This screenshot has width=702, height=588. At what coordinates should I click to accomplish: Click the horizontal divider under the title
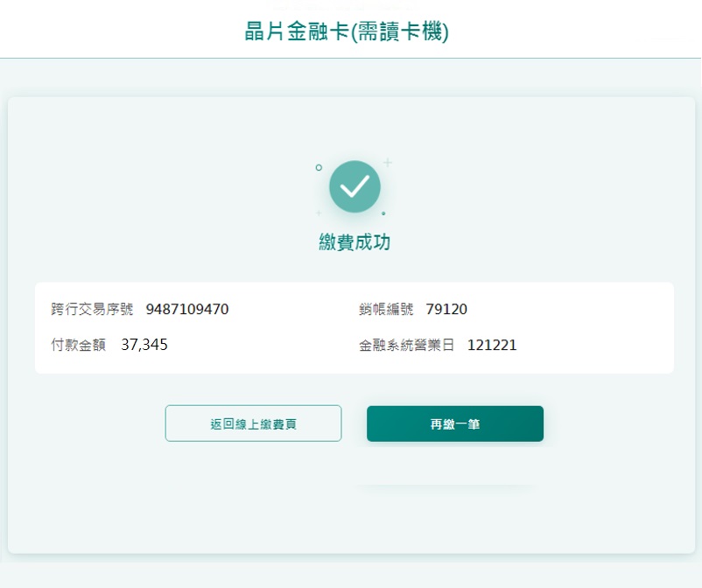(x=351, y=58)
